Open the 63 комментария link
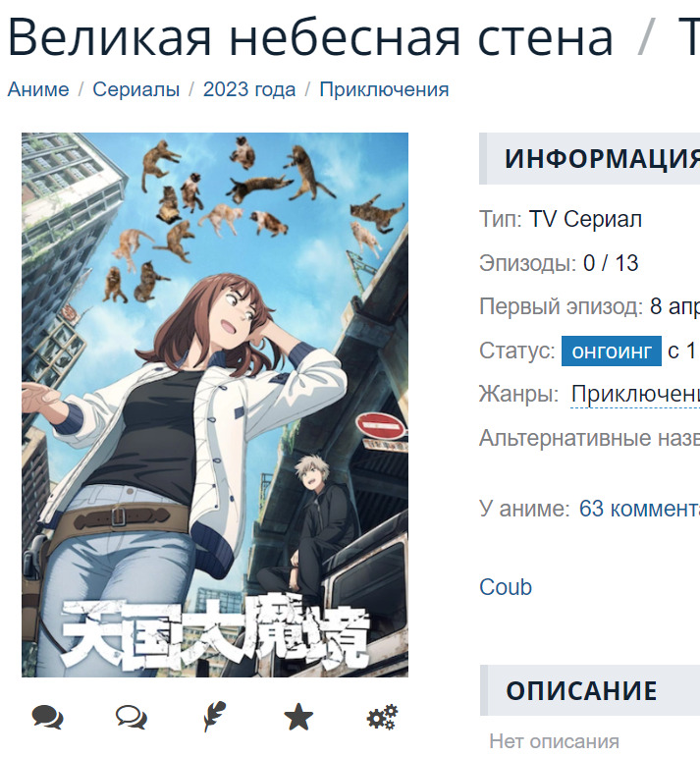 coord(639,509)
